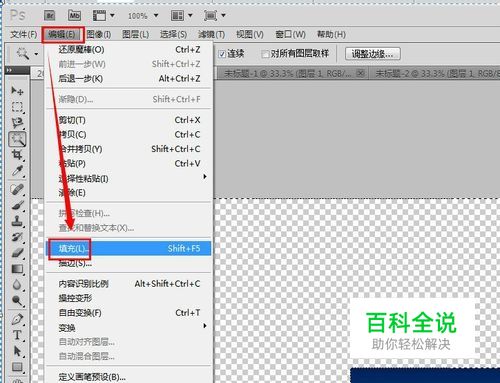Choose 填充(L)... from Edit menu

click(129, 248)
